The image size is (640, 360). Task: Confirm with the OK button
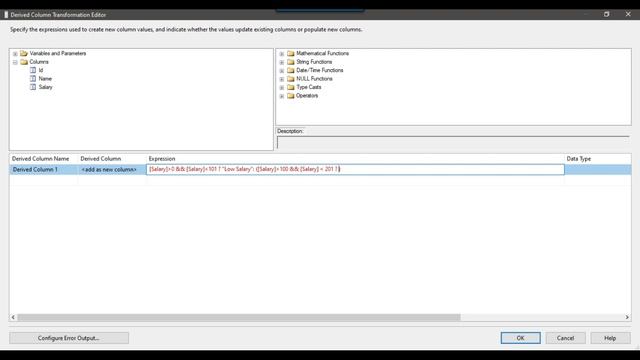(x=520, y=338)
